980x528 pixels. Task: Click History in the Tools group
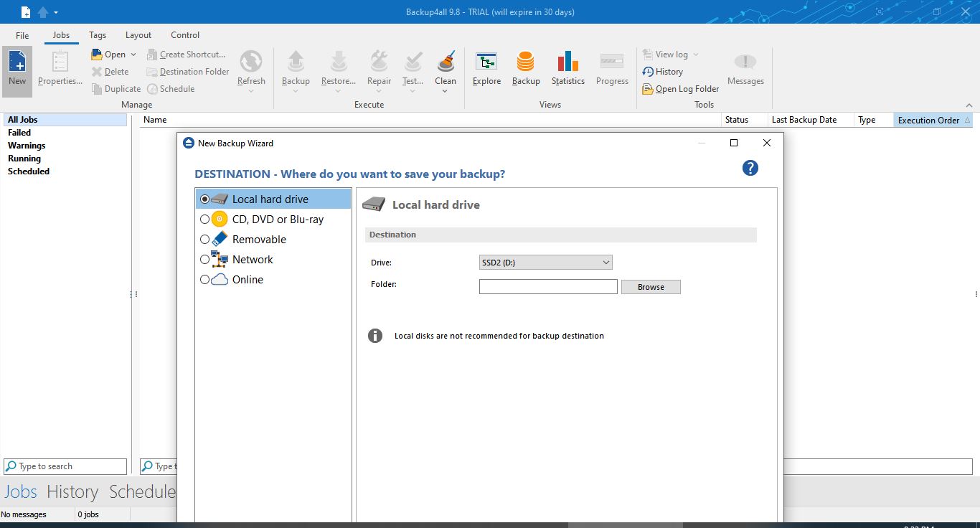coord(663,72)
